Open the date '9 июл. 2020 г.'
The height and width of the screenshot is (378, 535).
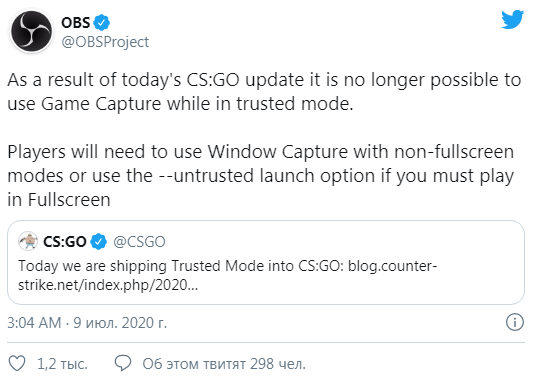(120, 322)
